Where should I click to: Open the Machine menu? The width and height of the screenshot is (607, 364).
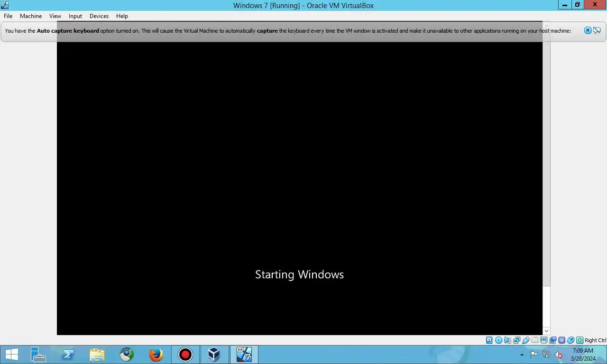[31, 16]
